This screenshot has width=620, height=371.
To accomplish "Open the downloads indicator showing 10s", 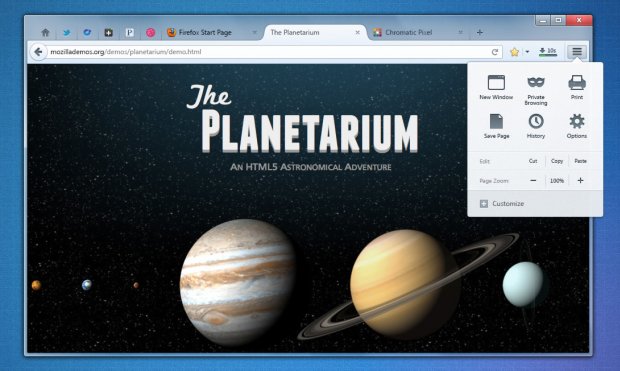I will [548, 51].
